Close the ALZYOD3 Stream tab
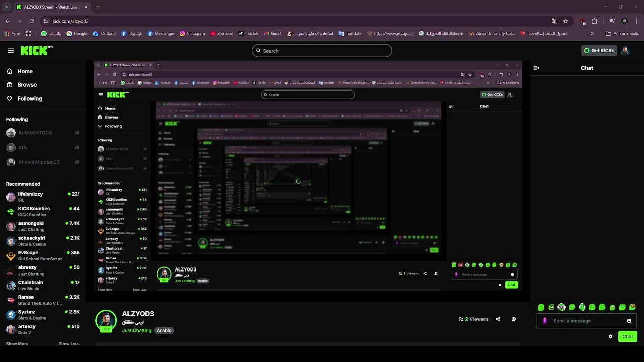Image resolution: width=644 pixels, height=362 pixels. (86, 7)
